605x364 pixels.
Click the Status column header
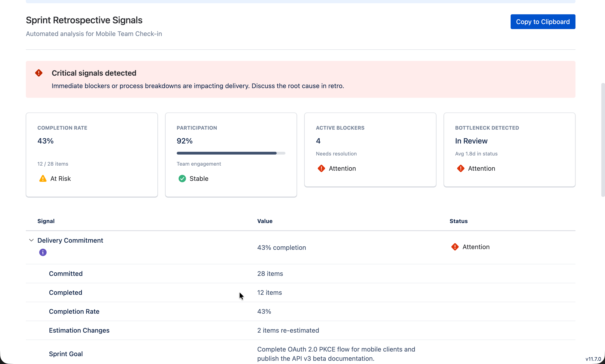(x=458, y=221)
